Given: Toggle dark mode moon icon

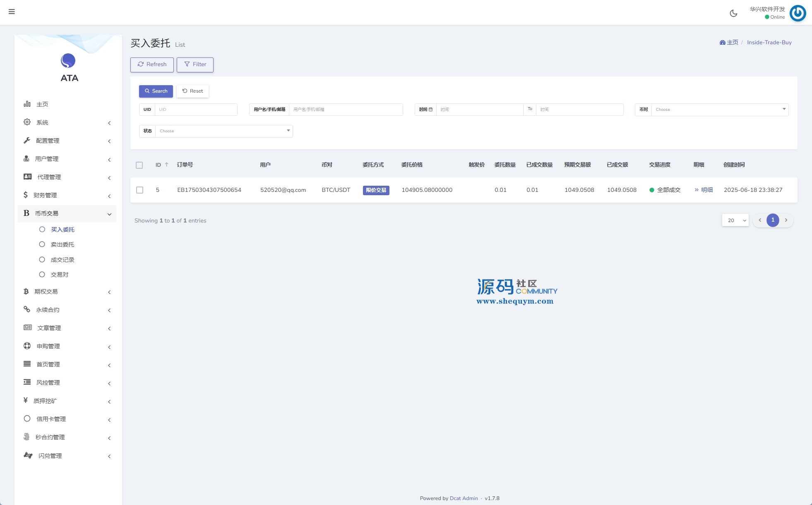Looking at the screenshot, I should 733,13.
